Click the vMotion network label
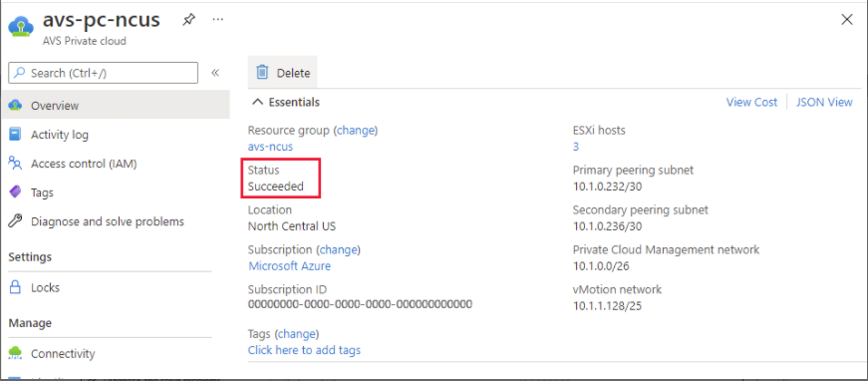868x381 pixels. coord(617,289)
